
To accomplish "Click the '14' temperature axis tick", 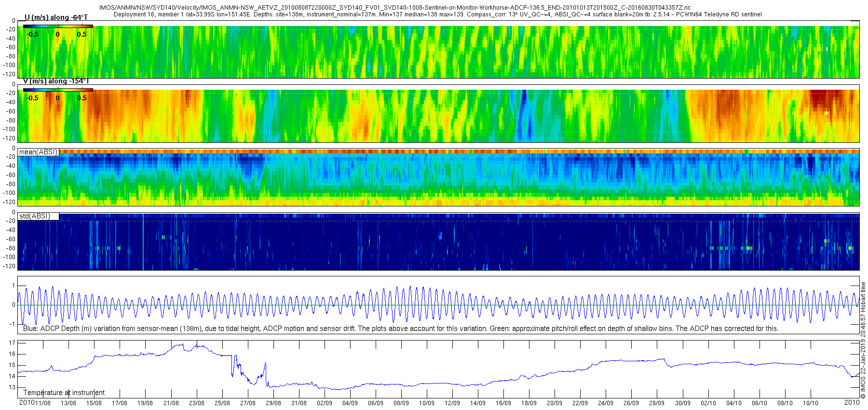I will pyautogui.click(x=13, y=376).
